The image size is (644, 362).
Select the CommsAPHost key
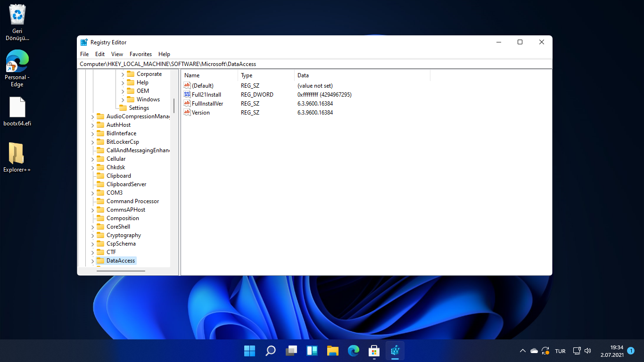click(x=126, y=210)
